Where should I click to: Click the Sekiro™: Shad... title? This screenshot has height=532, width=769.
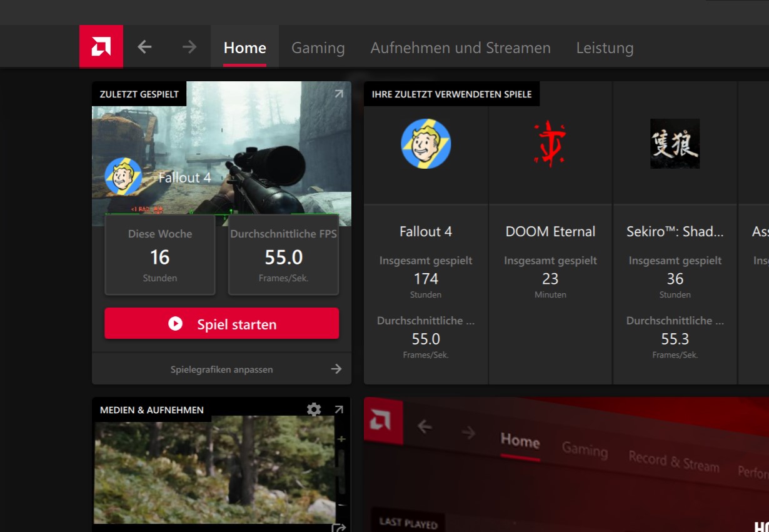(x=675, y=231)
